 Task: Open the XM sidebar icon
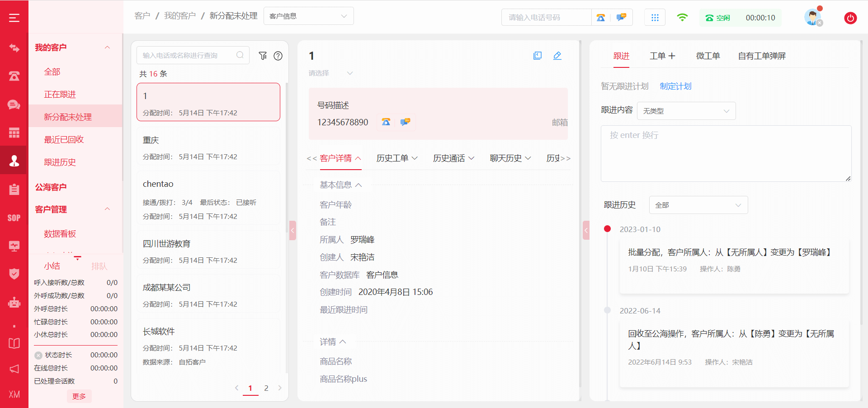tap(14, 394)
